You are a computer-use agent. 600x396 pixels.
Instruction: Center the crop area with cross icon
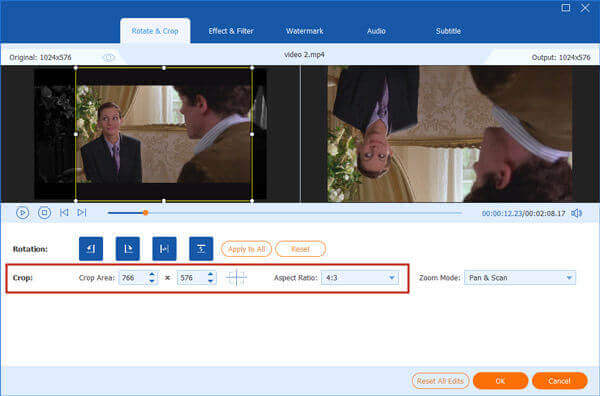click(236, 277)
